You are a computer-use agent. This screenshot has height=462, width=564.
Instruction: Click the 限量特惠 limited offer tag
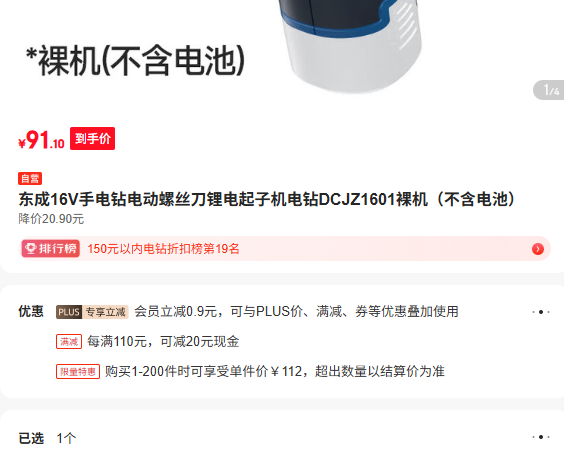click(x=78, y=372)
